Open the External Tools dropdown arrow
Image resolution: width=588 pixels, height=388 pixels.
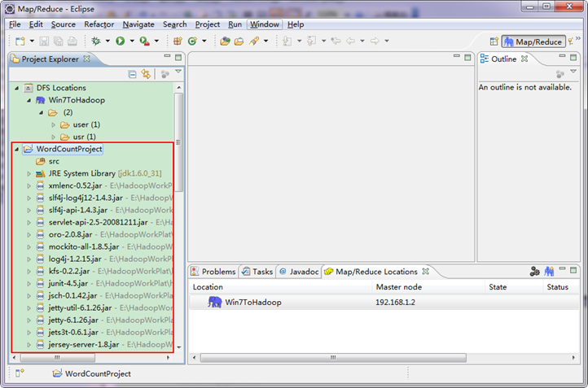[x=156, y=41]
